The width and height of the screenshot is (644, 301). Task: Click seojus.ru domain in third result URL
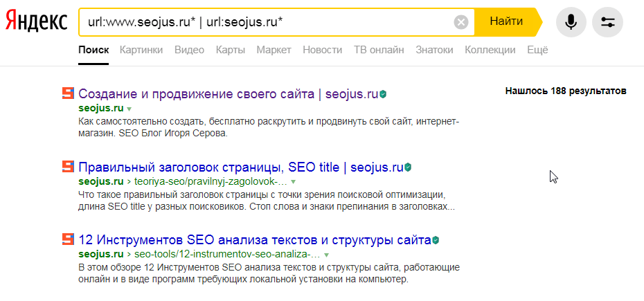pos(101,253)
